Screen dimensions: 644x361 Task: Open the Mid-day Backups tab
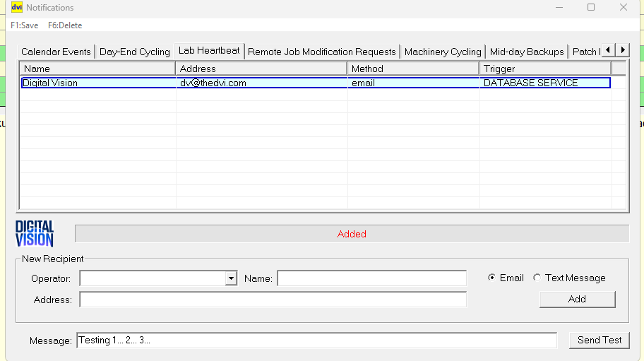(526, 52)
